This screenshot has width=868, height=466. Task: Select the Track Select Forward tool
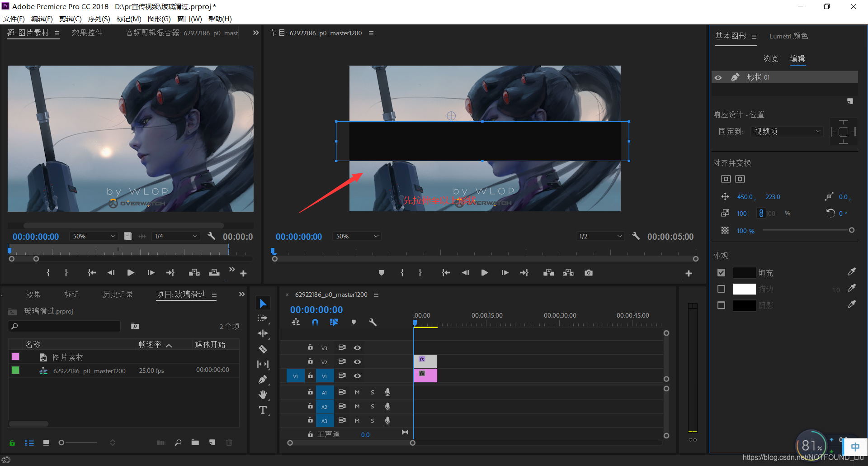click(263, 318)
